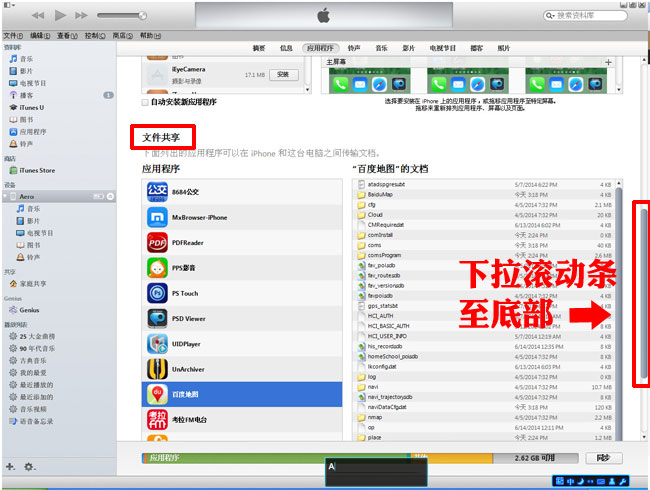Select MxBrowser-iPhone in the app list

pyautogui.click(x=242, y=217)
